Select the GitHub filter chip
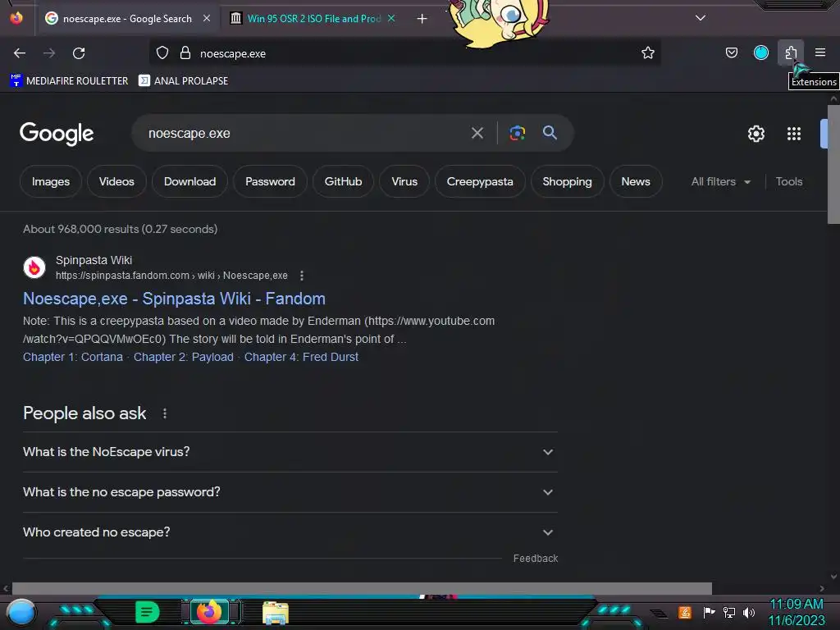 [343, 181]
